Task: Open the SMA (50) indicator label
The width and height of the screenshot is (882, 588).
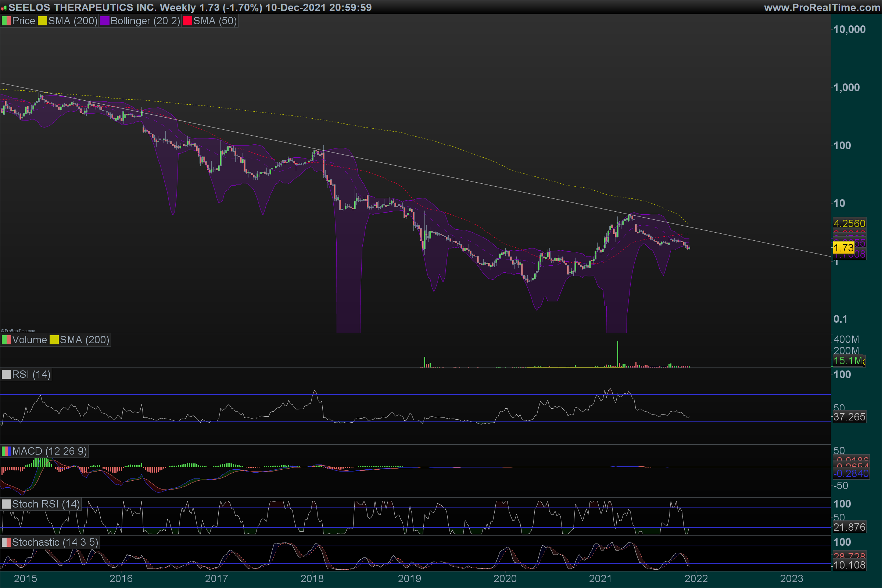Action: (215, 21)
